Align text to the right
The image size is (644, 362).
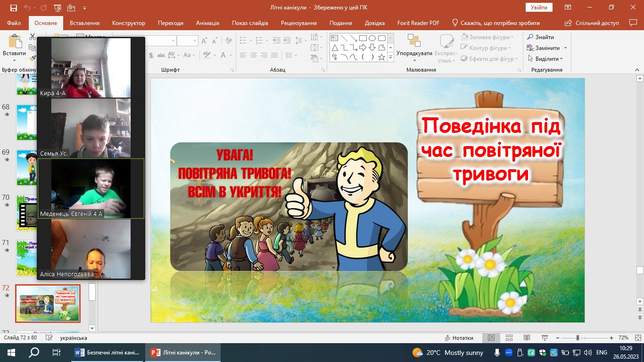[x=264, y=55]
